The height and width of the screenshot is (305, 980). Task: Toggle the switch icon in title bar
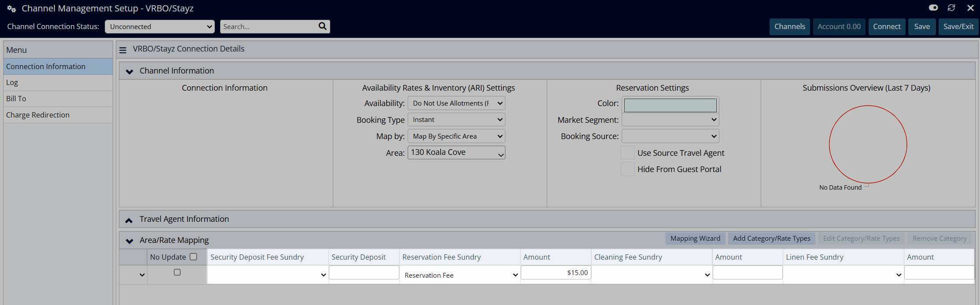pos(933,8)
